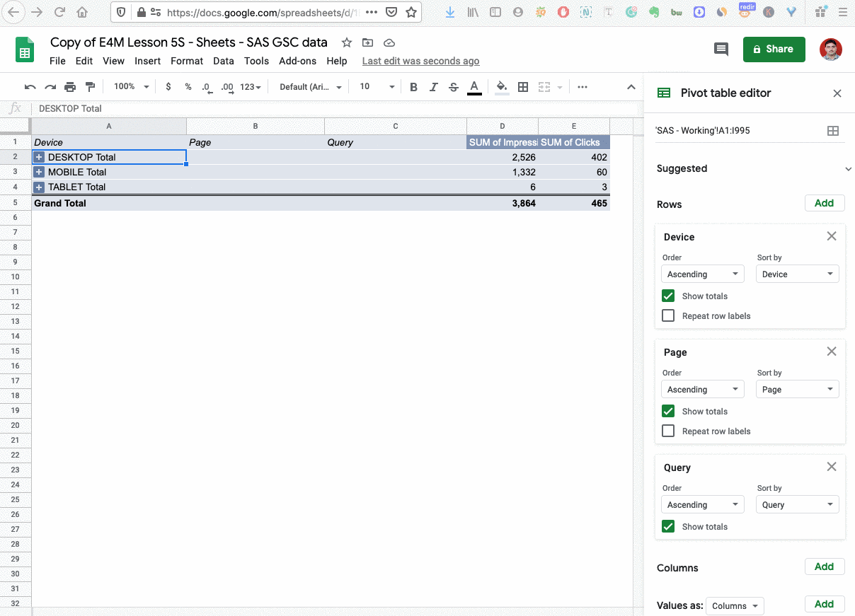Expand MOBILE Total group

click(39, 172)
